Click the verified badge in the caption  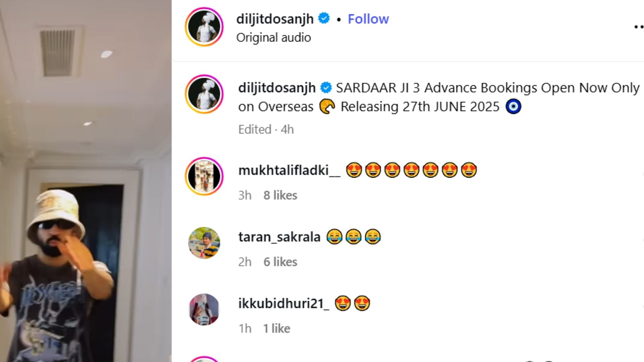pos(326,88)
